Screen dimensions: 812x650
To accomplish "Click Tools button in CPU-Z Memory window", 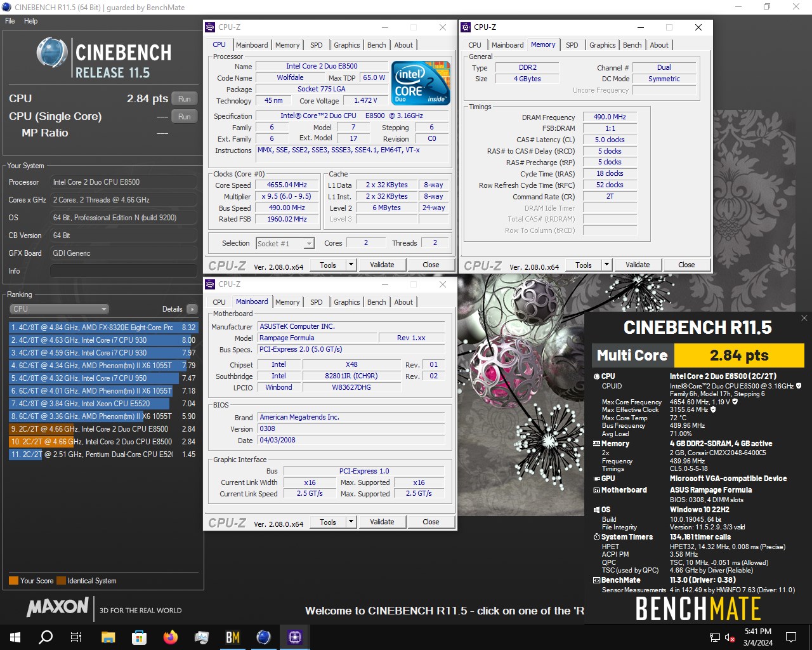I will pos(584,265).
